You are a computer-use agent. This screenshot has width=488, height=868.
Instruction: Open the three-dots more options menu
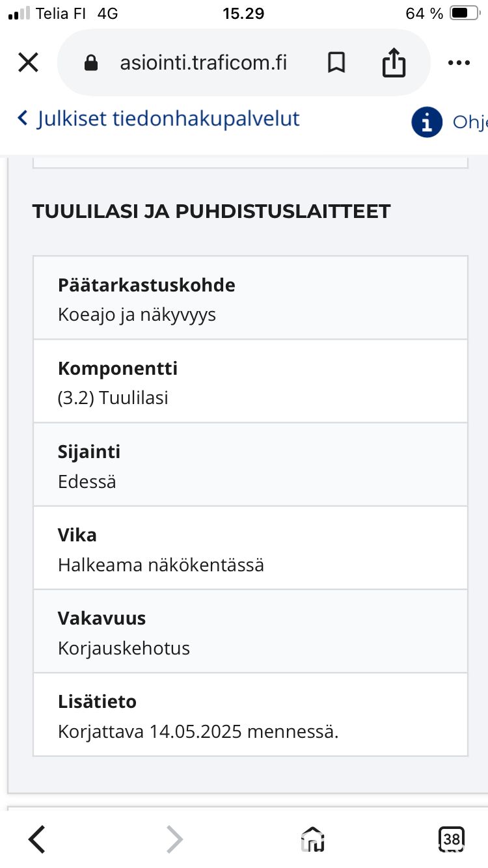[459, 63]
